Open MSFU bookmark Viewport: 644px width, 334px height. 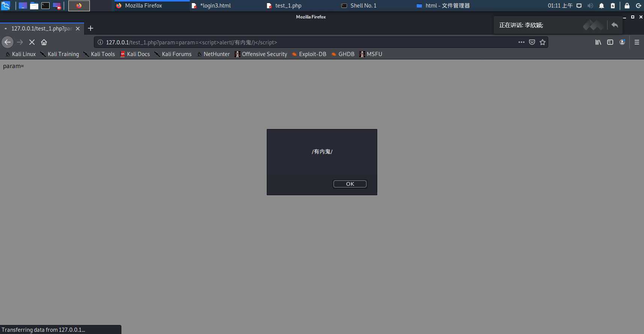[x=370, y=54]
